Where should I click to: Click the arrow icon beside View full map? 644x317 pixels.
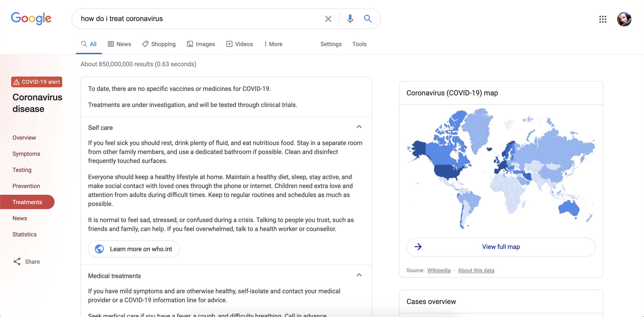pos(418,247)
